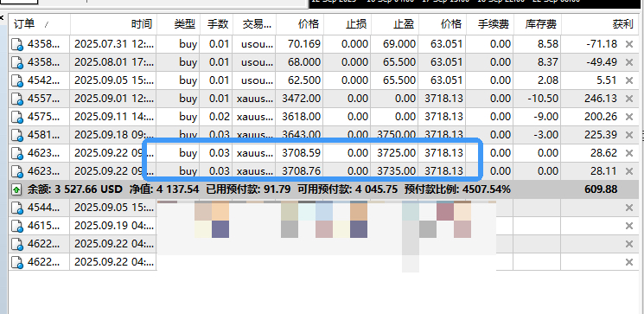Click the pending order icon dated 2025.09.05 starting 4544
This screenshot has width=644, height=314.
17,208
